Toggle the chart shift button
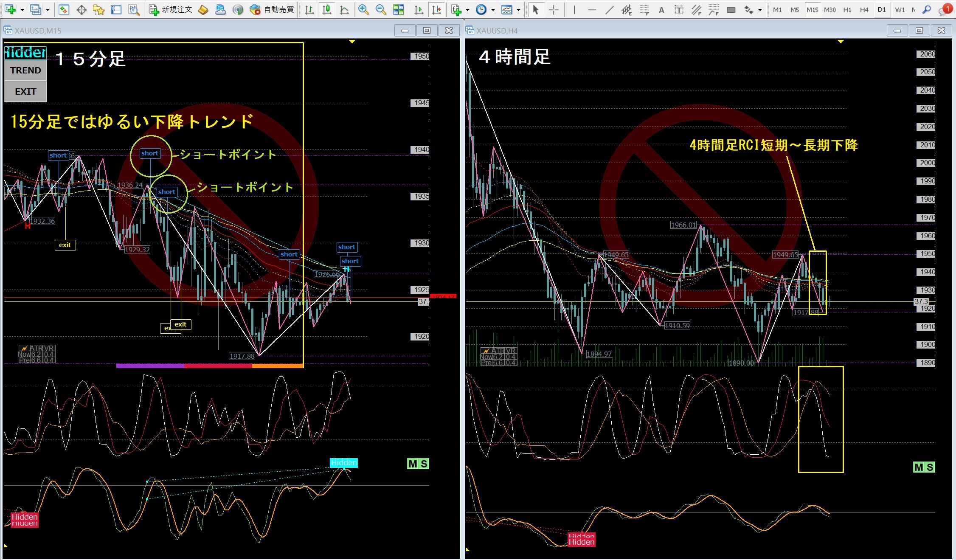 [x=436, y=9]
